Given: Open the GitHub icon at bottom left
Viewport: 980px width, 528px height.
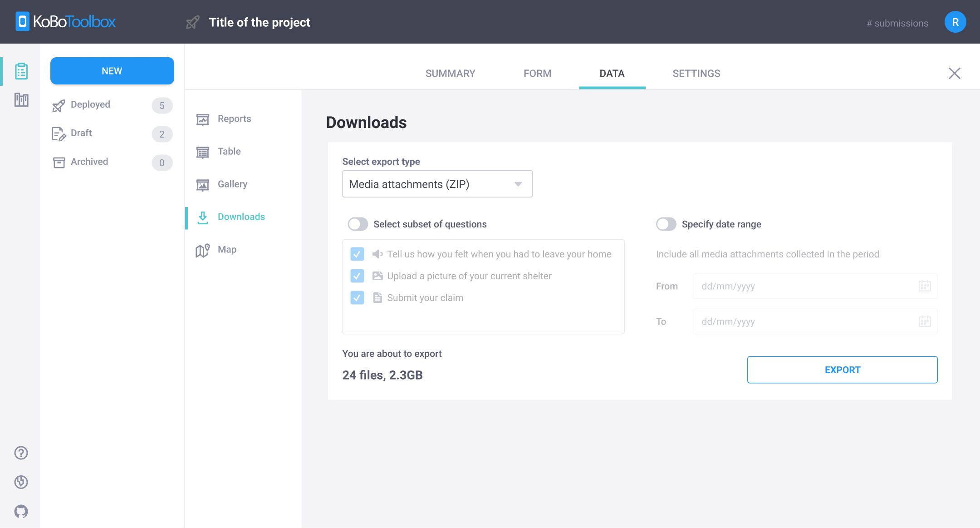Looking at the screenshot, I should 21,511.
